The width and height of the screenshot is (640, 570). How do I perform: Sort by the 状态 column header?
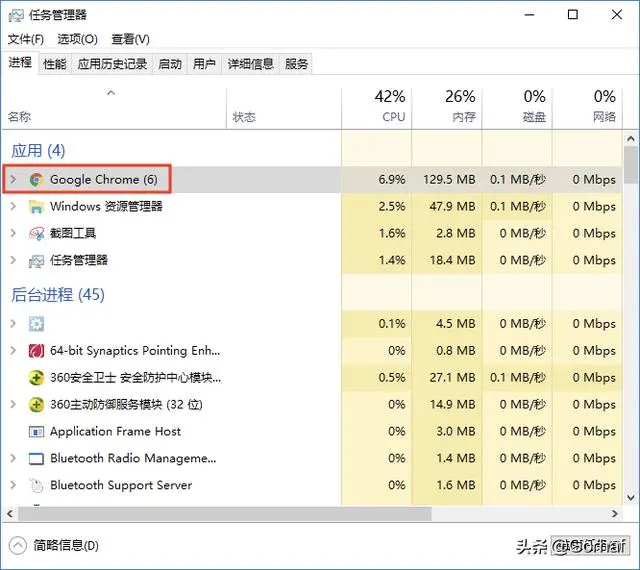(284, 108)
